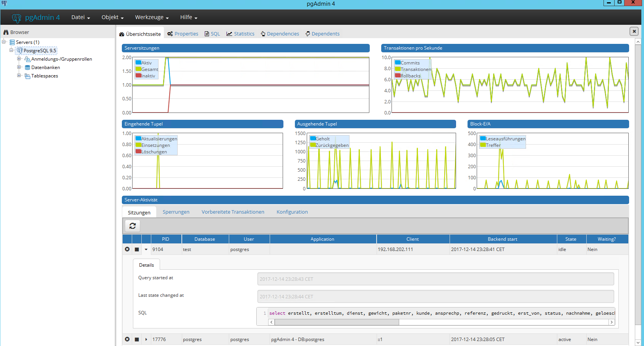Switch to the SQL tab
This screenshot has width=644, height=346.
212,34
